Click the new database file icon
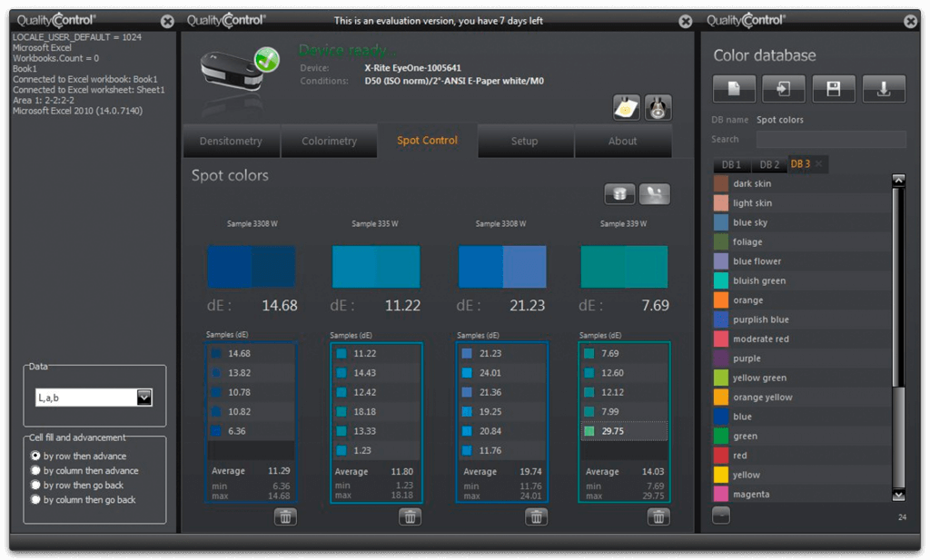This screenshot has height=560, width=930. tap(735, 89)
